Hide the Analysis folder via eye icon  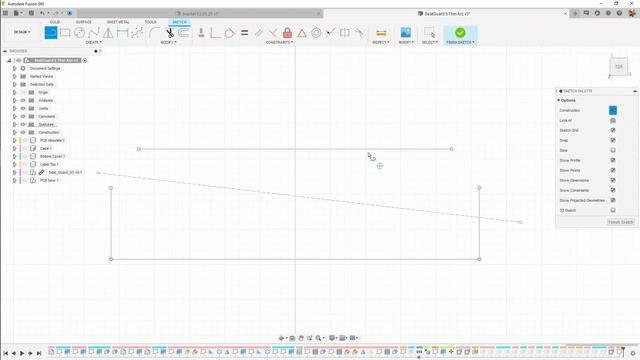23,100
